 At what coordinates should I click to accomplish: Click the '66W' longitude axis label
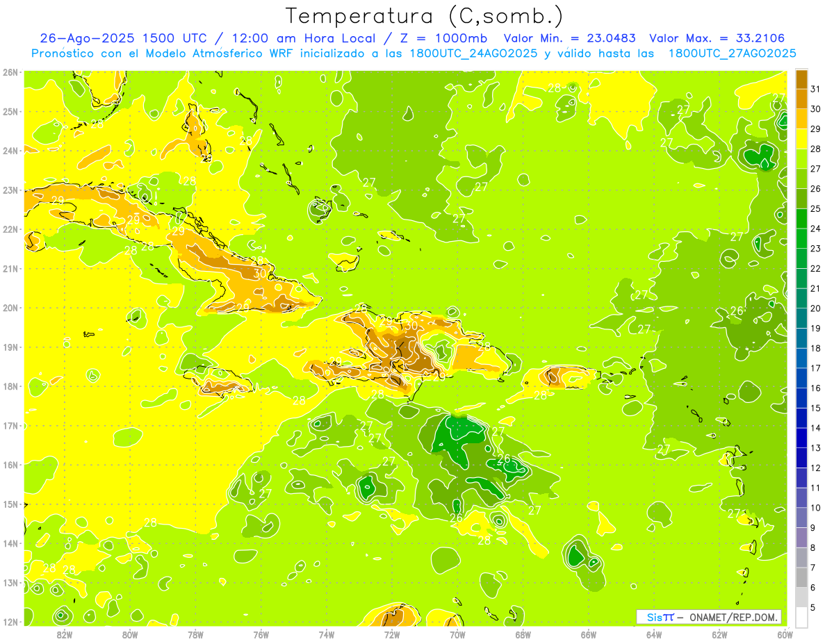pyautogui.click(x=588, y=634)
